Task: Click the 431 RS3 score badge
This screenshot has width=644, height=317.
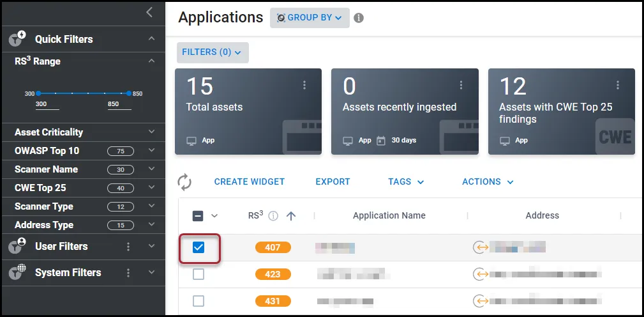Action: 273,302
